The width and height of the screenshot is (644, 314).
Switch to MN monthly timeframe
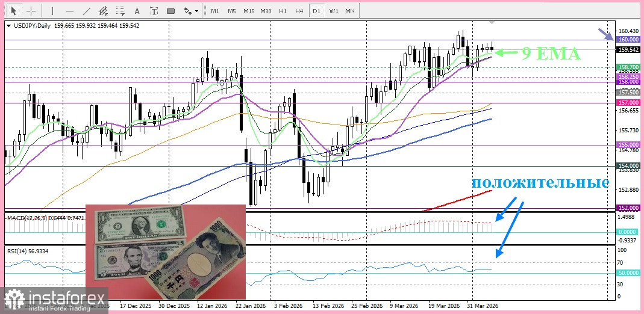[350, 11]
